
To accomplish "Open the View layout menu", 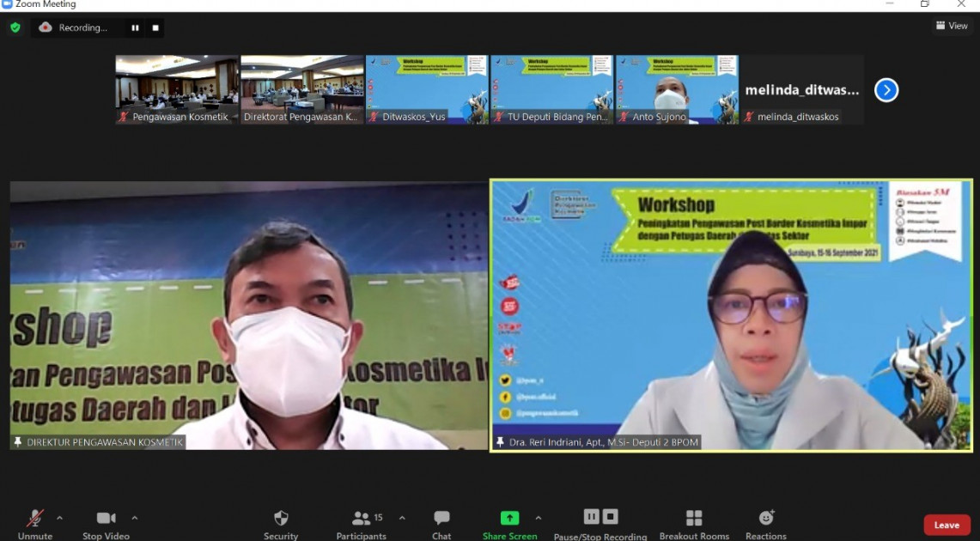I will [x=952, y=26].
